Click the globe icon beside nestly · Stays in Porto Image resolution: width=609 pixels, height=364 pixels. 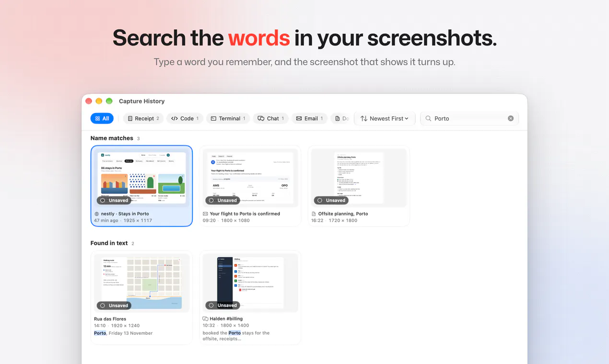click(97, 214)
